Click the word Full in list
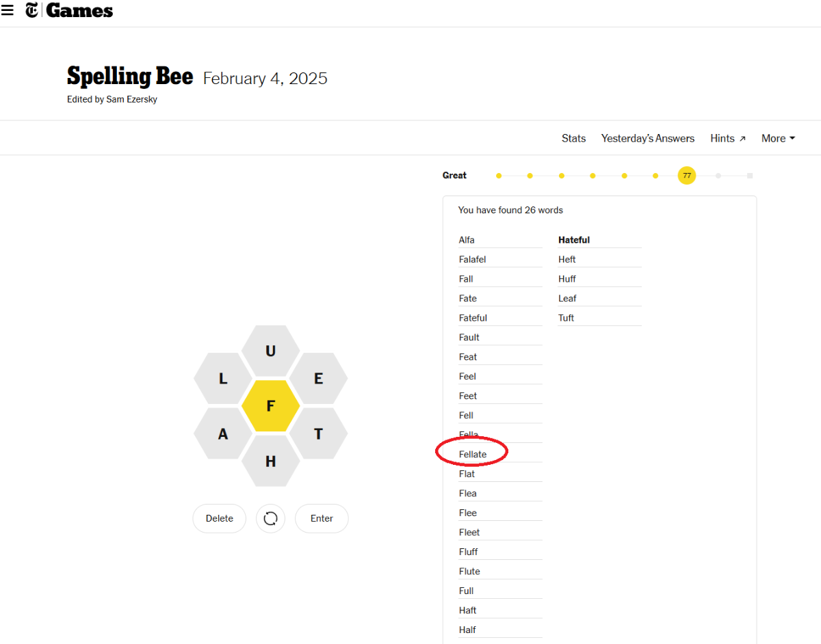The height and width of the screenshot is (644, 821). 467,591
